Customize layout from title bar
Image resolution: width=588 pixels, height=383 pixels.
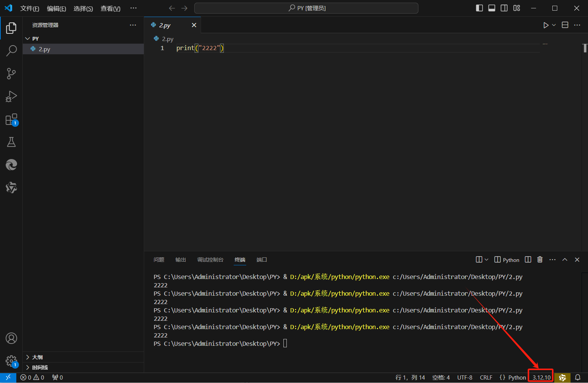517,8
